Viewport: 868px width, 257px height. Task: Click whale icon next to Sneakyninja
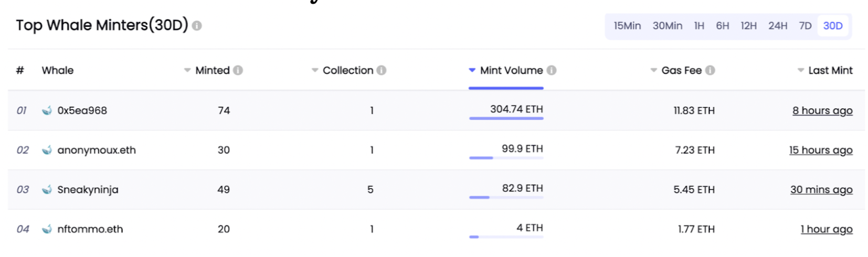click(47, 189)
